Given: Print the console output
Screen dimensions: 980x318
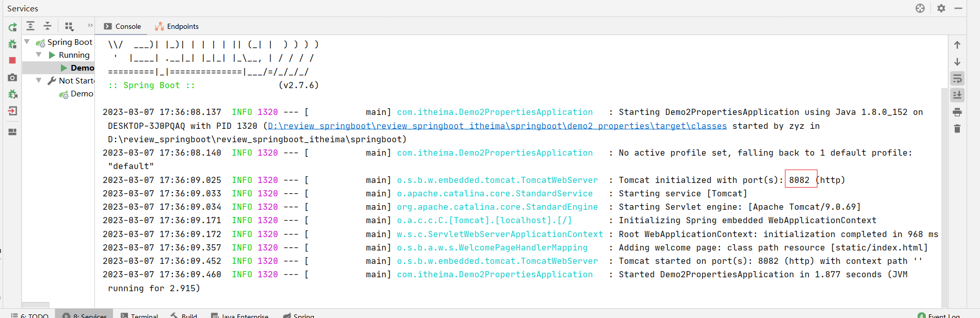Looking at the screenshot, I should pos(957,112).
